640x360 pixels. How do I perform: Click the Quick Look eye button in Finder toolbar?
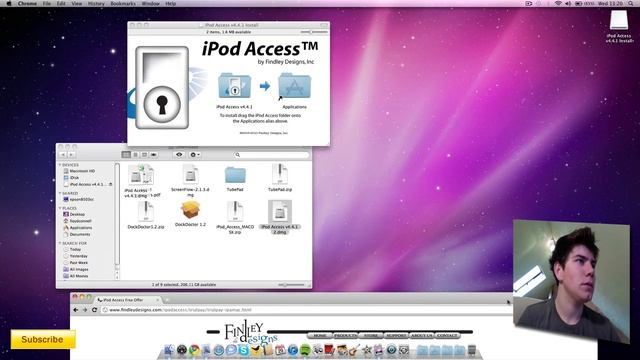179,155
